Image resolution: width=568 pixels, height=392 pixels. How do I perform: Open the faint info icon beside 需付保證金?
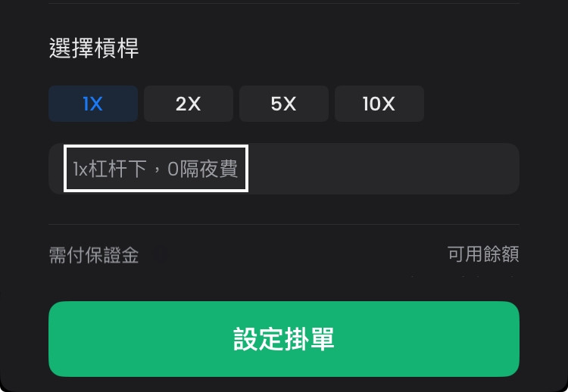coord(161,255)
